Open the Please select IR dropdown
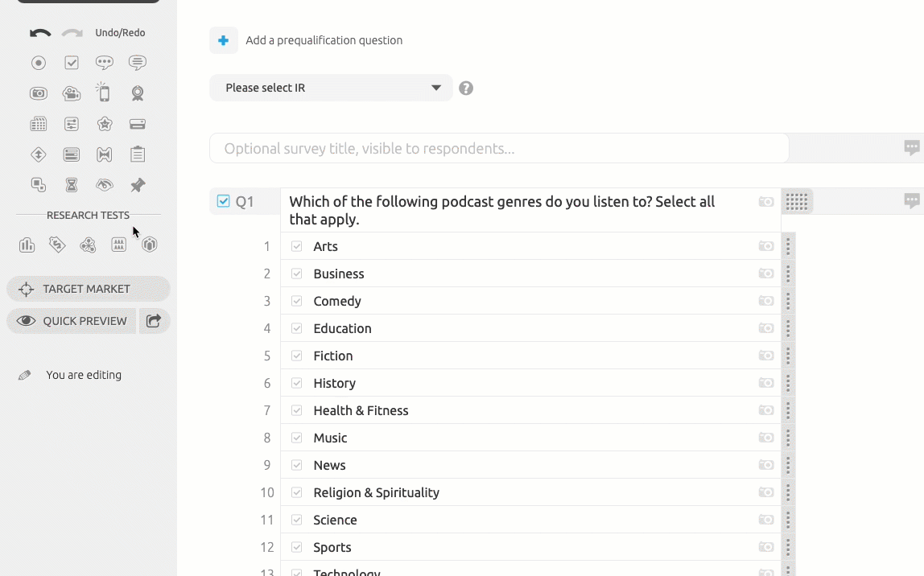Viewport: 924px width, 576px height. (x=331, y=88)
